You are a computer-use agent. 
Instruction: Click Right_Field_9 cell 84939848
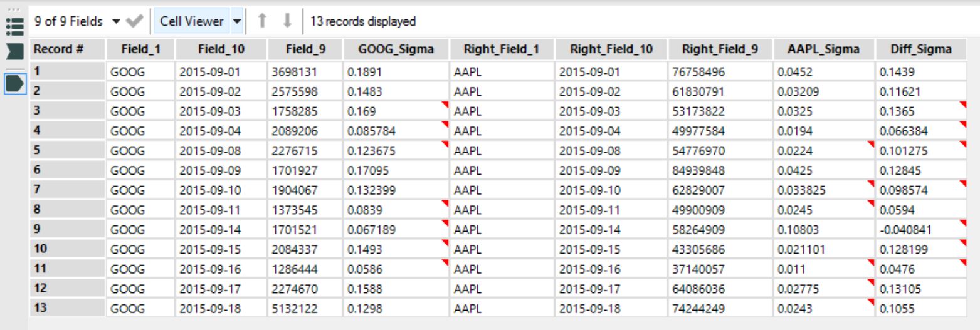point(720,170)
